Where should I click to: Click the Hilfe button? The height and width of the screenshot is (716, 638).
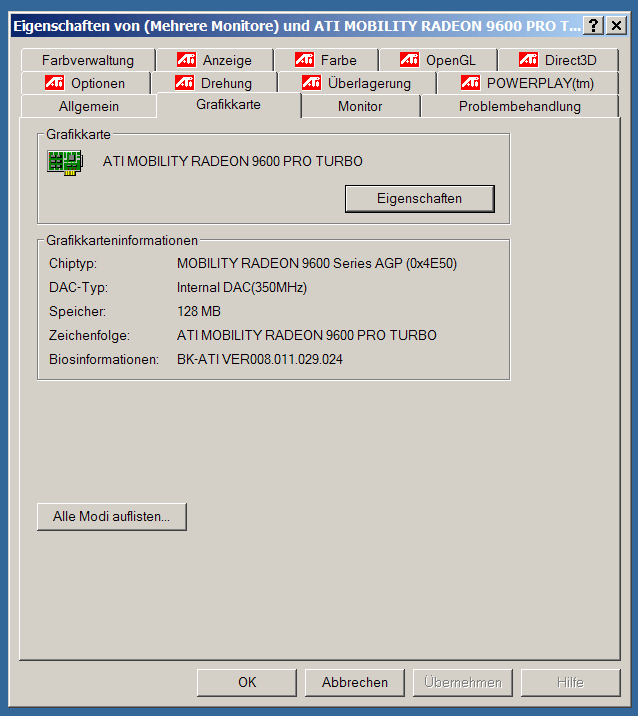pyautogui.click(x=570, y=682)
